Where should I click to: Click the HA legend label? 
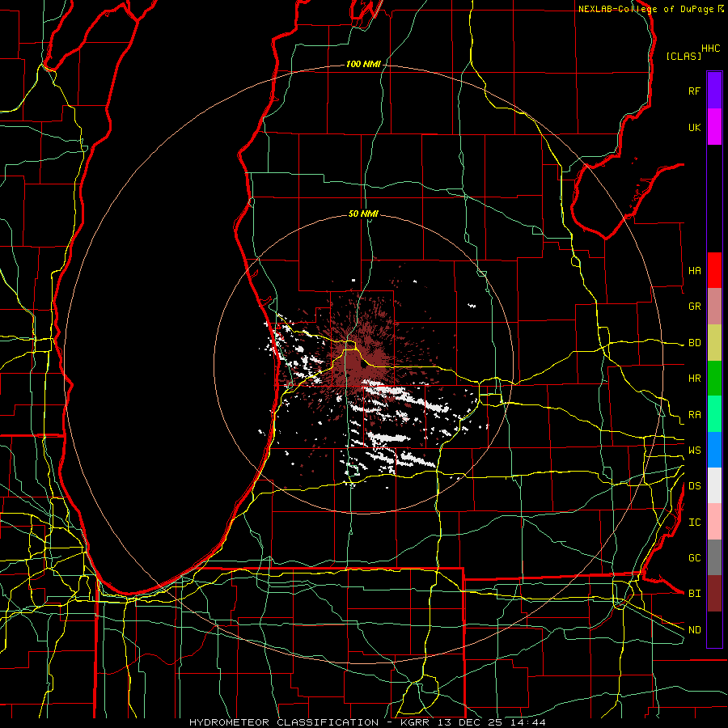[694, 270]
